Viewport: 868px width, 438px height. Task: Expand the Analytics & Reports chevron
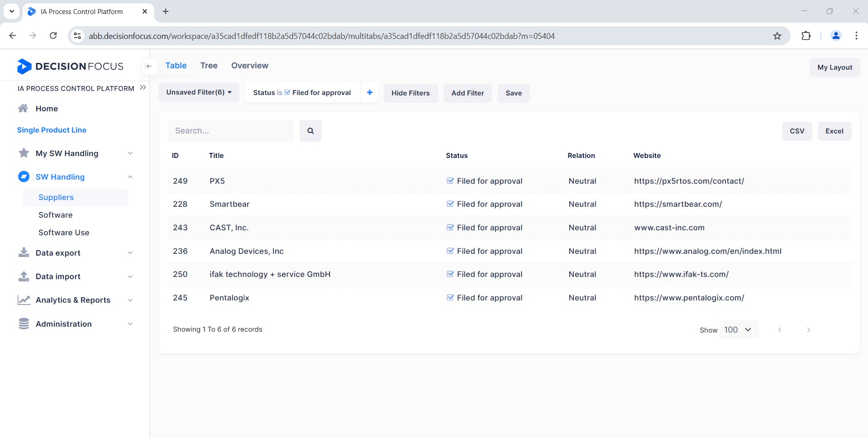[x=130, y=300]
